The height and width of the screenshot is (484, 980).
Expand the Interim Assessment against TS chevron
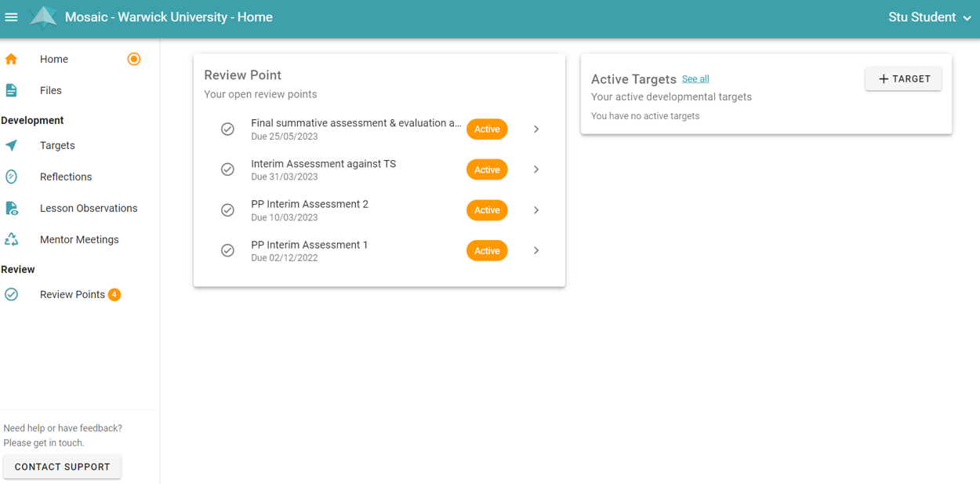coord(536,169)
